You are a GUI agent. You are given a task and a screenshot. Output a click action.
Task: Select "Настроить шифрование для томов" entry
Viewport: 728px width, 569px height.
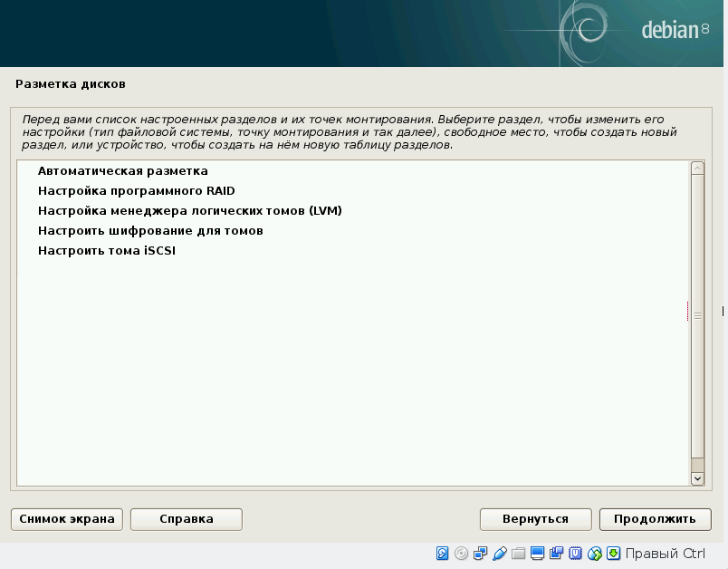click(150, 230)
